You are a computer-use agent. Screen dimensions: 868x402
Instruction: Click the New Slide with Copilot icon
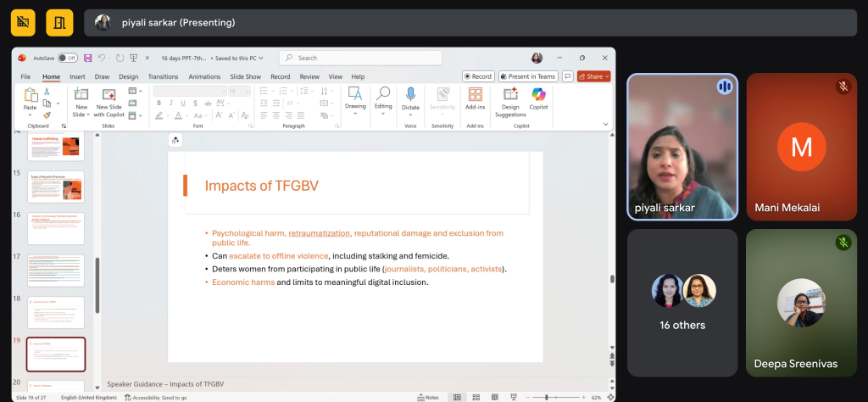pyautogui.click(x=108, y=95)
